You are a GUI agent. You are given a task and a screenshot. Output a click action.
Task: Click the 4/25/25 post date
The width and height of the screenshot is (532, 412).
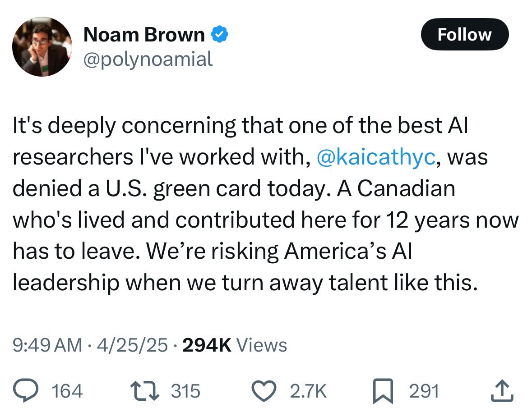click(x=132, y=345)
